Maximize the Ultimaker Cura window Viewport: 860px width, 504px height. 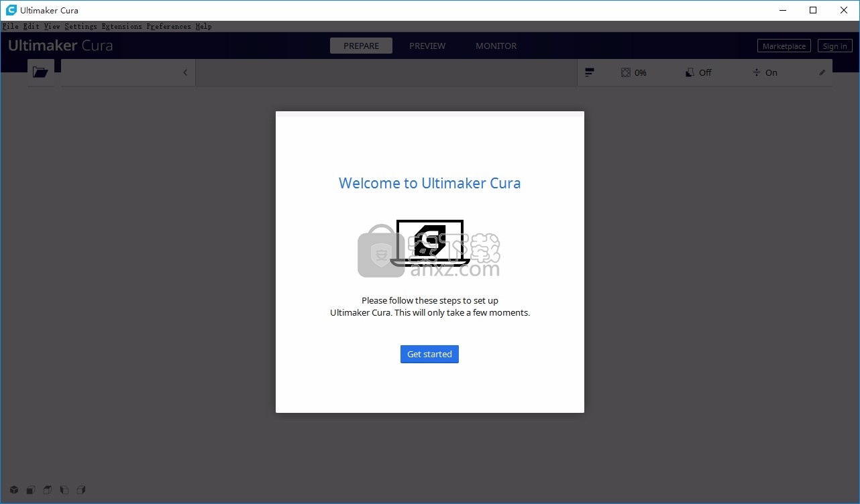(813, 10)
